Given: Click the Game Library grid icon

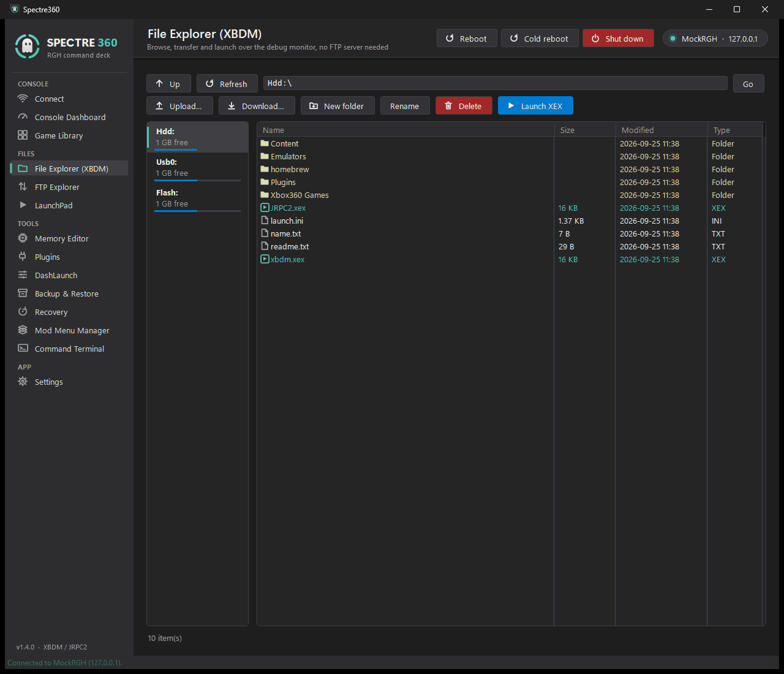Looking at the screenshot, I should [x=23, y=135].
